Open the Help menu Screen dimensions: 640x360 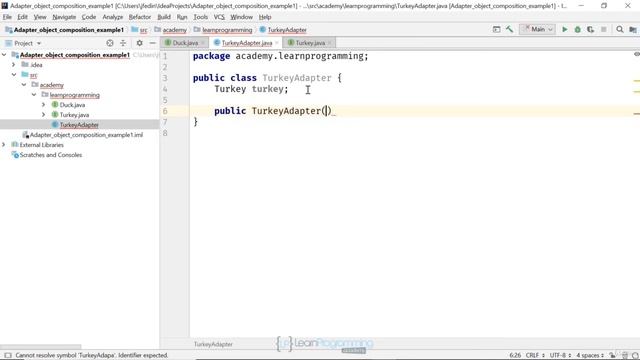pyautogui.click(x=265, y=17)
